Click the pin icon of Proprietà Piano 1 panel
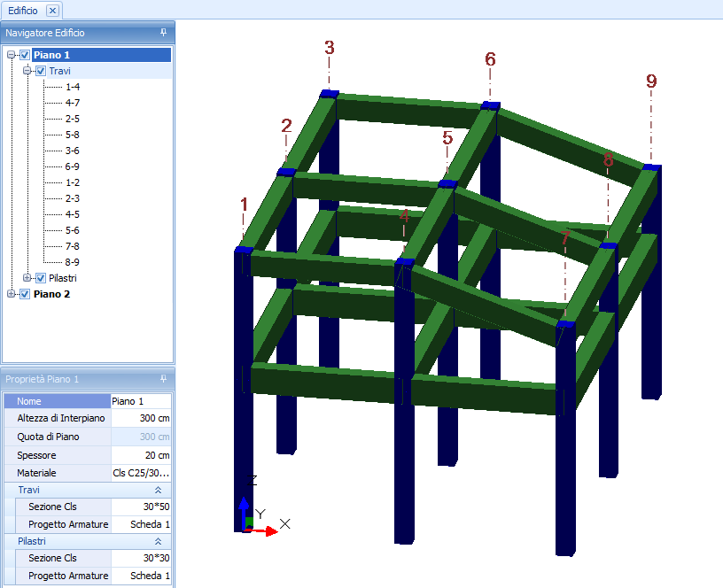 (163, 378)
